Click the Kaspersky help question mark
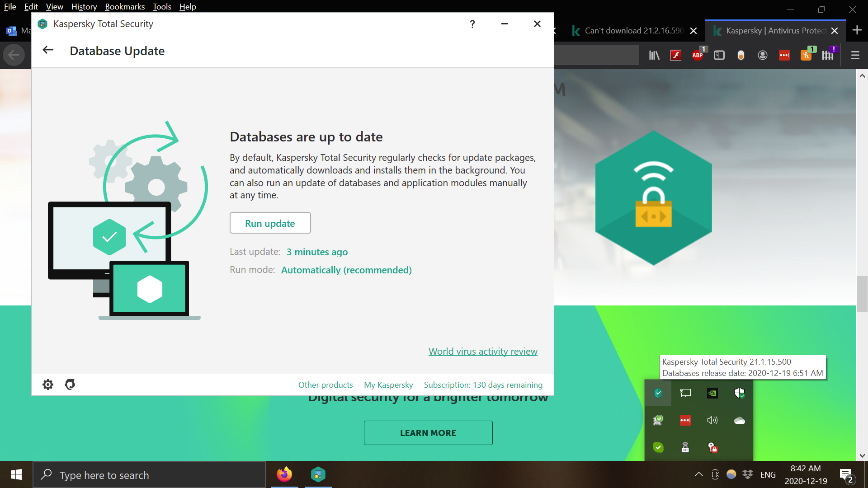This screenshot has height=488, width=868. [472, 24]
